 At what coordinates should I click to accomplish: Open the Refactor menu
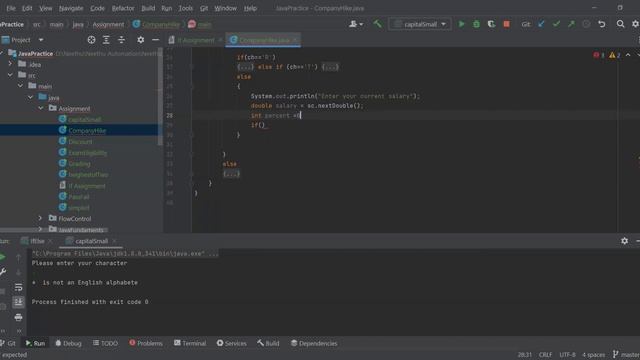(x=123, y=8)
